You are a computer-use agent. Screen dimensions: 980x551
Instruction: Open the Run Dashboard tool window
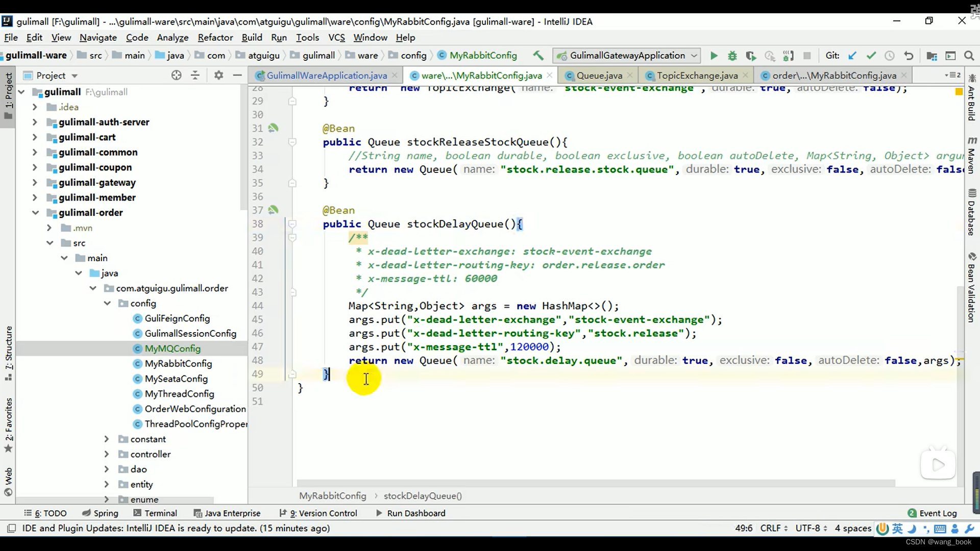(x=410, y=513)
